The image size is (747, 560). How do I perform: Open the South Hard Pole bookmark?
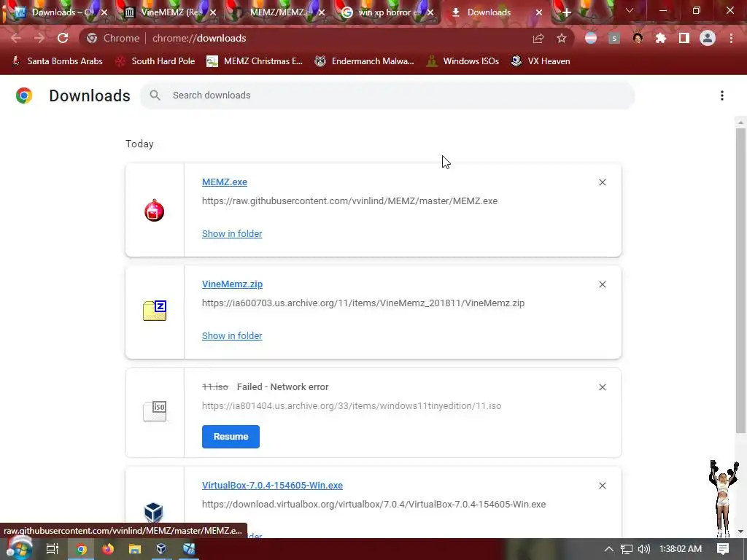(x=155, y=61)
